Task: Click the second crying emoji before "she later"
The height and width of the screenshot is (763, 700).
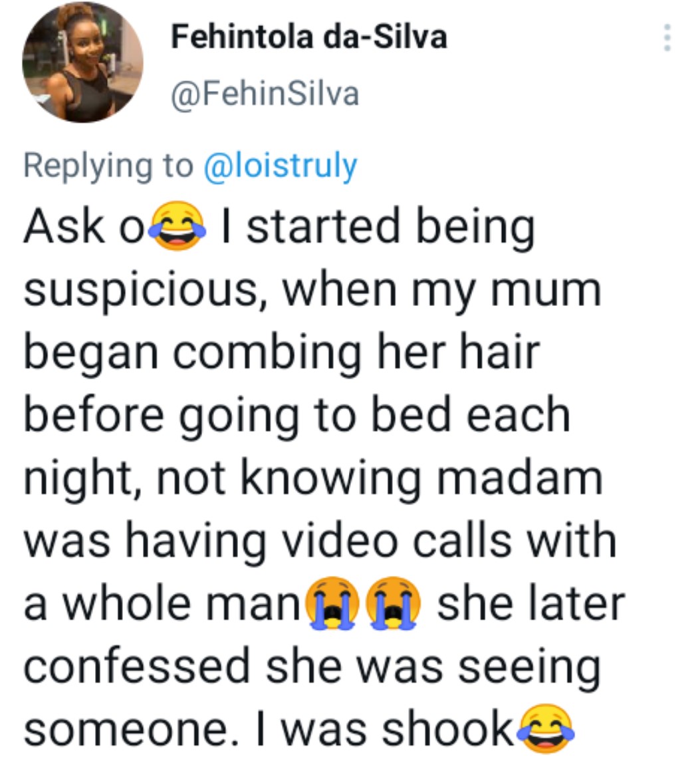Action: coord(395,603)
